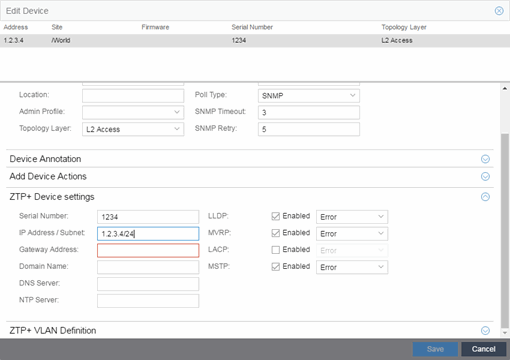Open the Admin Profile dropdown
Image resolution: width=510 pixels, height=360 pixels.
point(177,112)
